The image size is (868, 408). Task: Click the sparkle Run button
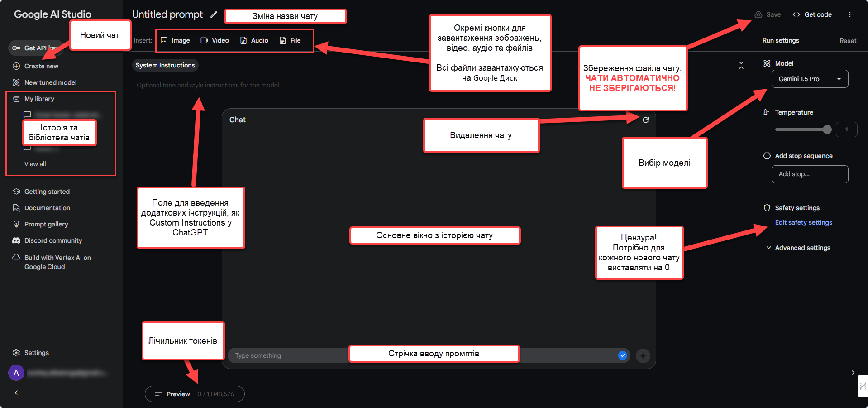643,356
